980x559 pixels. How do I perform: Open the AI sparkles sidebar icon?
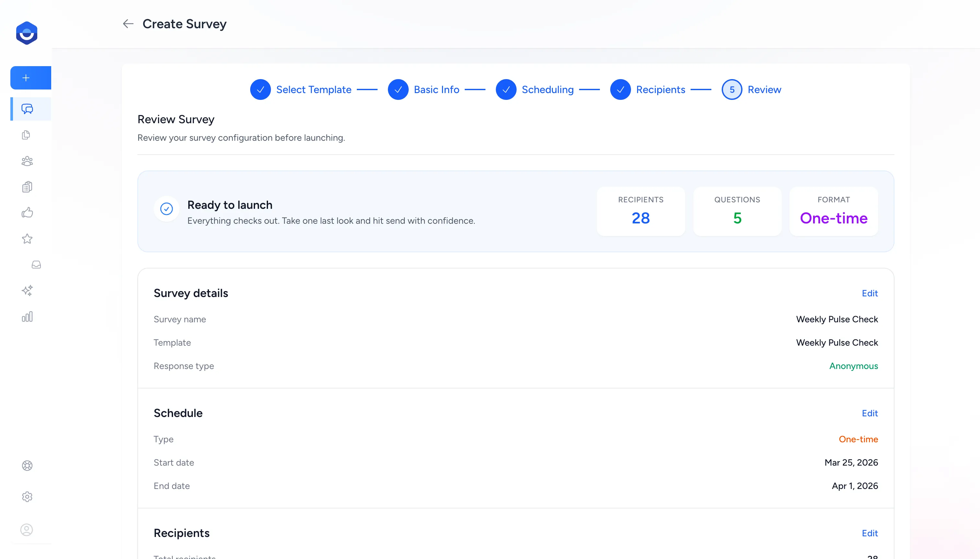tap(27, 291)
